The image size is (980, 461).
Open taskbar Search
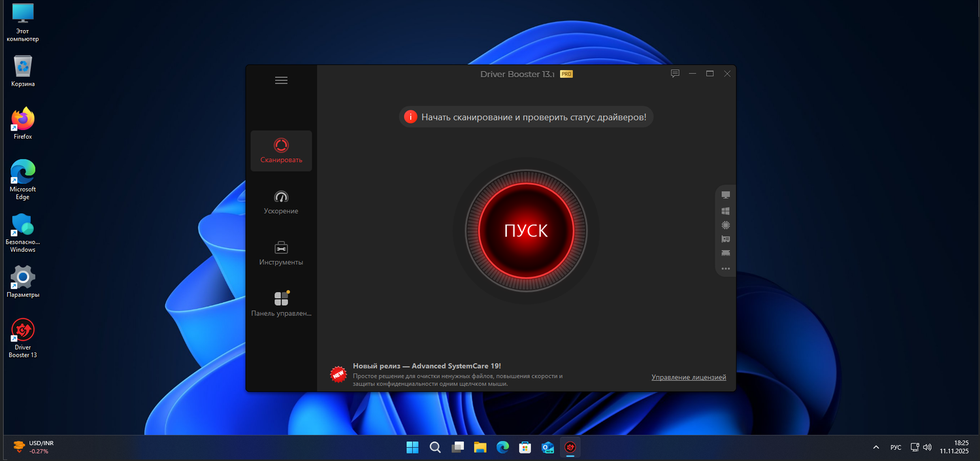coord(435,447)
